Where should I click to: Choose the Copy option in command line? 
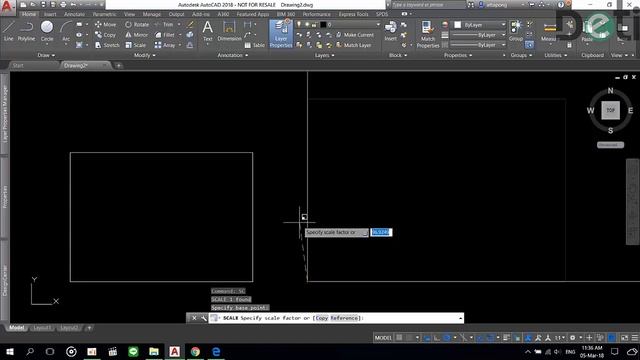[x=322, y=318]
